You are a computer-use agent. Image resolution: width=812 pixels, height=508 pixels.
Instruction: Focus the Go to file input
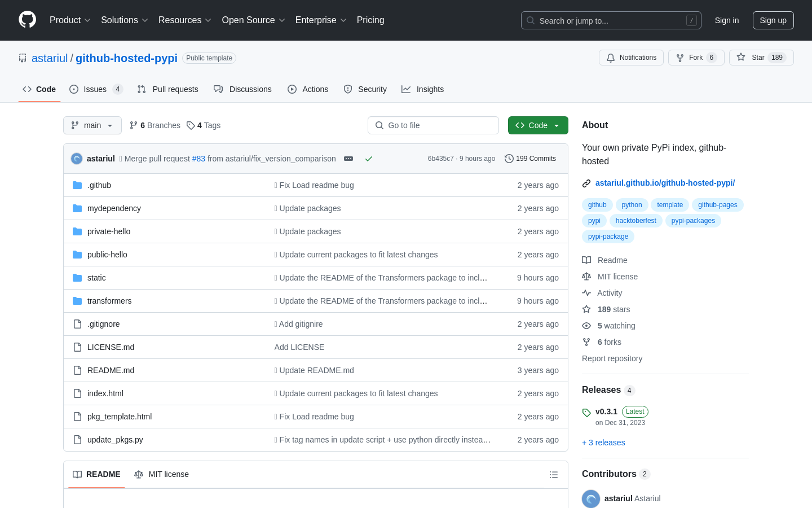tap(433, 125)
